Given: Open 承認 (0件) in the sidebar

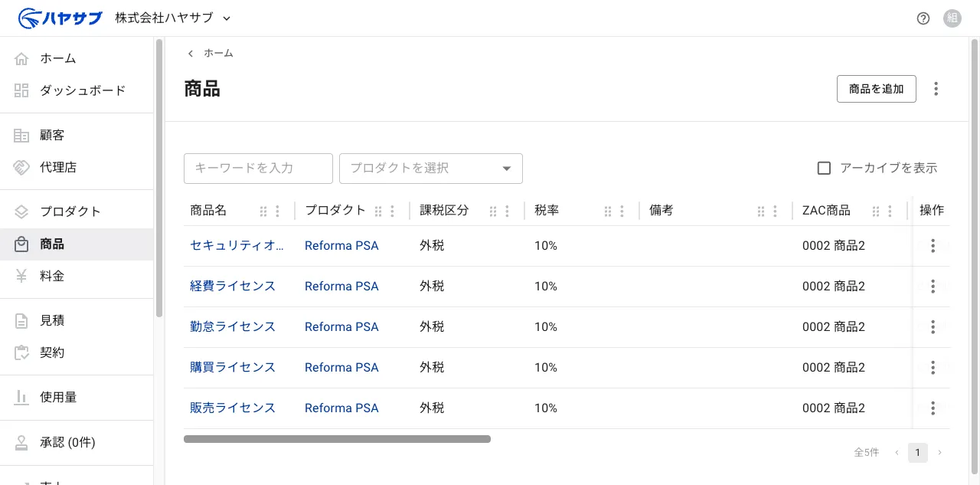Looking at the screenshot, I should (x=77, y=442).
